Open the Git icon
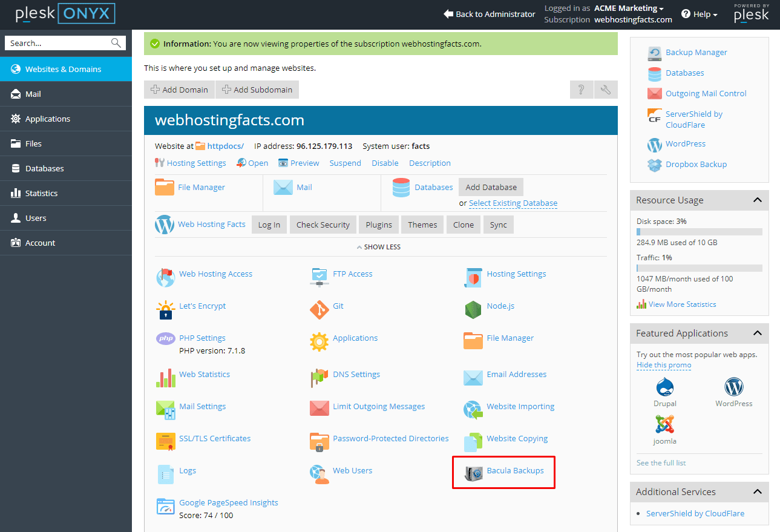Image resolution: width=780 pixels, height=532 pixels. click(319, 310)
